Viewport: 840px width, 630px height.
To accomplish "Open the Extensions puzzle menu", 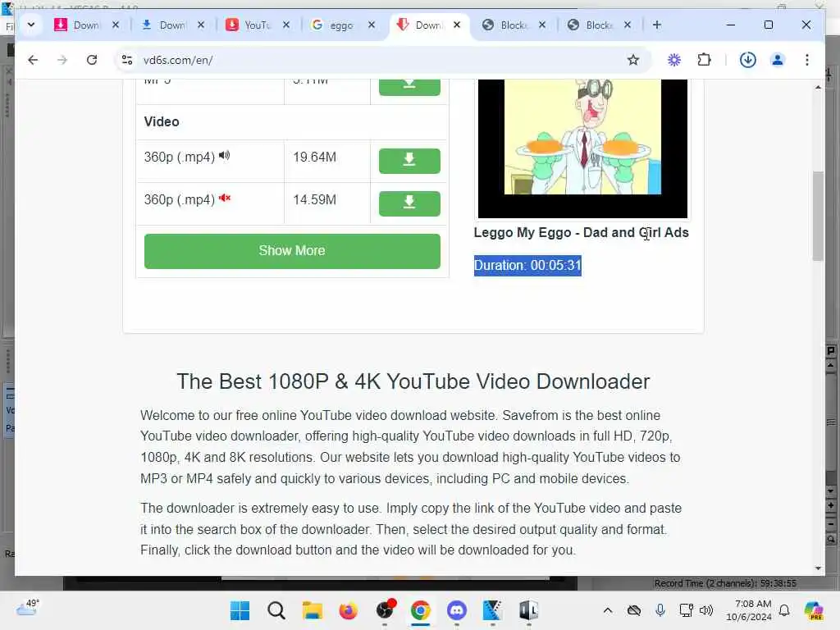I will point(704,60).
